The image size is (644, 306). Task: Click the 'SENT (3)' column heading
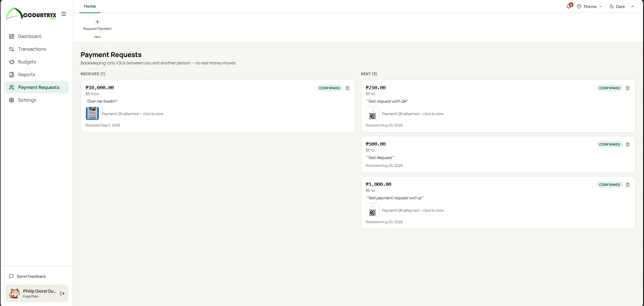pos(369,74)
